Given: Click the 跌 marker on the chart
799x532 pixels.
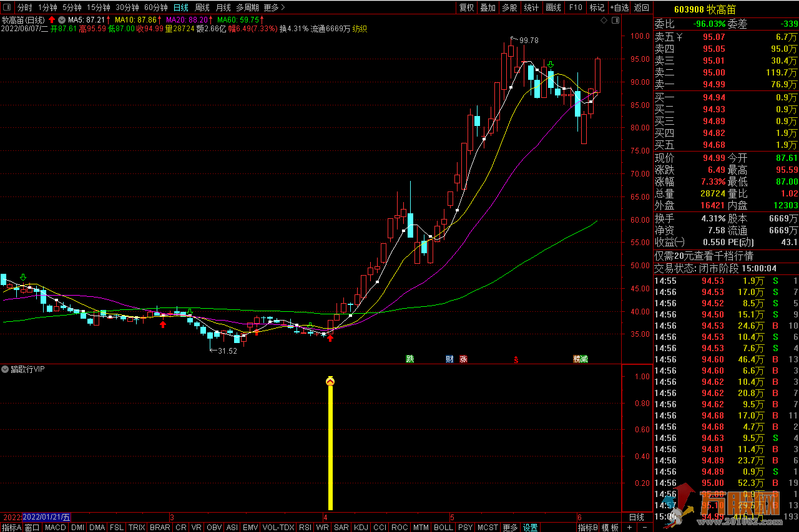Looking at the screenshot, I should 410,359.
